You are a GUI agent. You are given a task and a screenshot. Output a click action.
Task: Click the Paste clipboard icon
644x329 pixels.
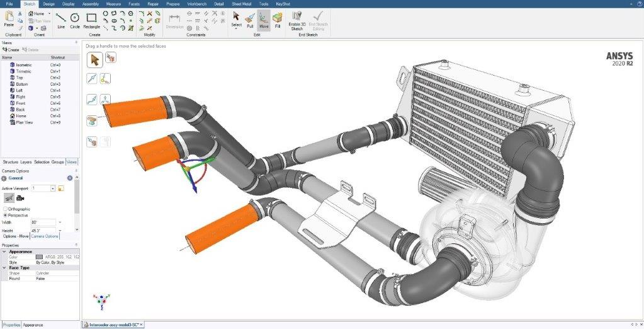coord(9,19)
